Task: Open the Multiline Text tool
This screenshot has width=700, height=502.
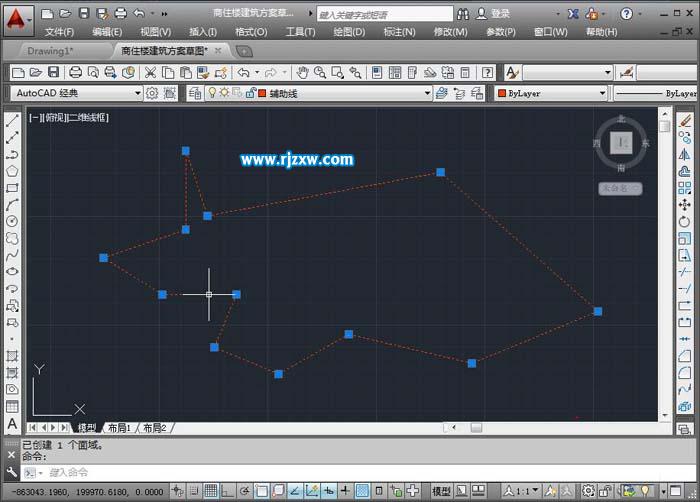Action: point(12,423)
